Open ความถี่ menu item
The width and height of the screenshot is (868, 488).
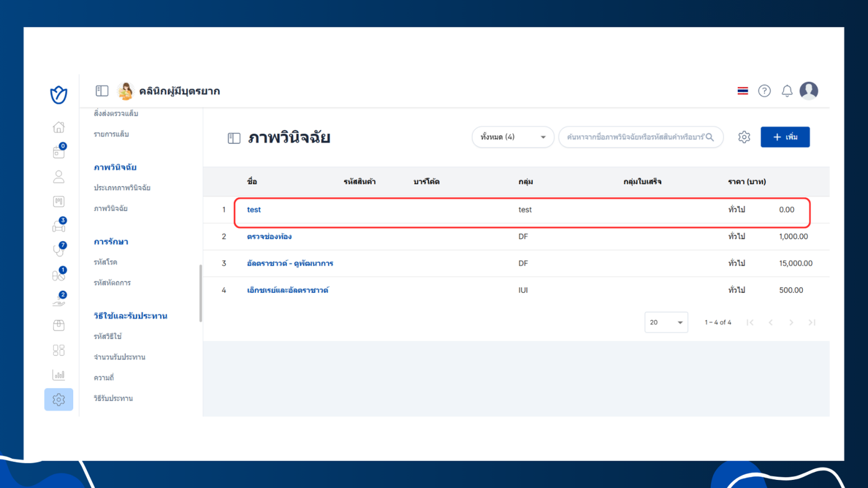104,378
